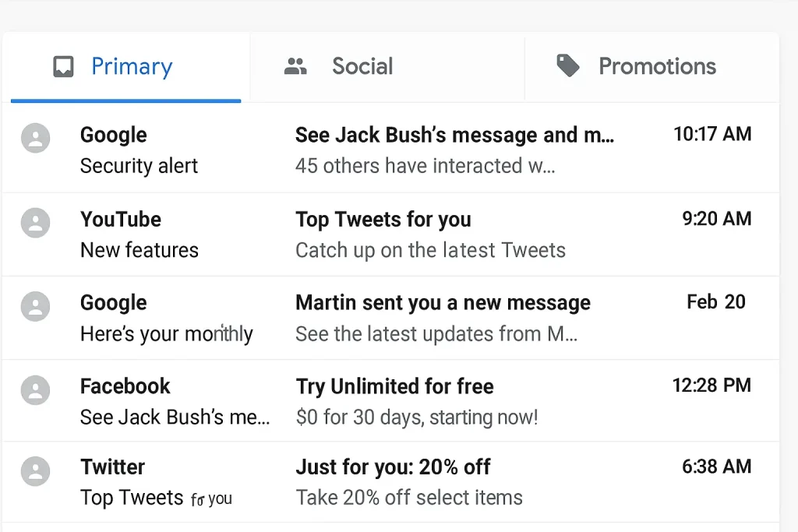Viewport: 798px width, 532px height.
Task: Click avatar of Google monthly email
Action: point(35,306)
